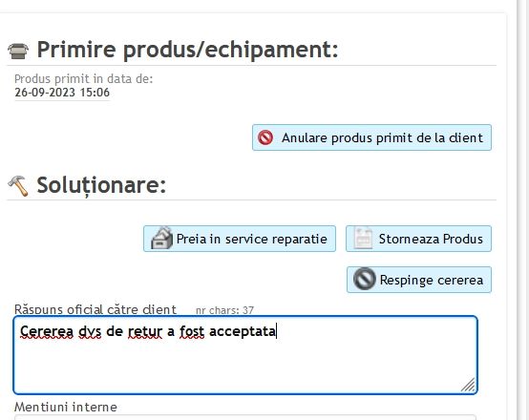Click the document icon on Storneaza Produs
The width and height of the screenshot is (529, 420).
point(363,239)
